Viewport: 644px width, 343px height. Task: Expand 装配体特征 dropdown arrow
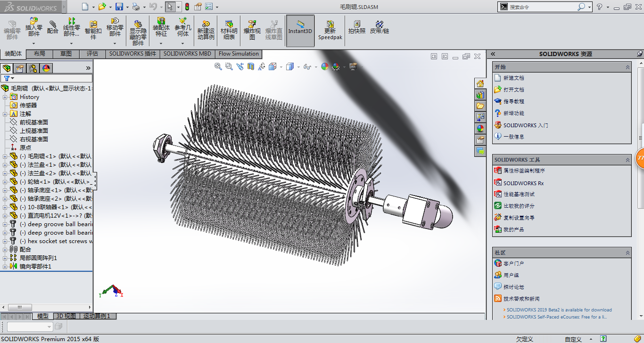pos(161,43)
